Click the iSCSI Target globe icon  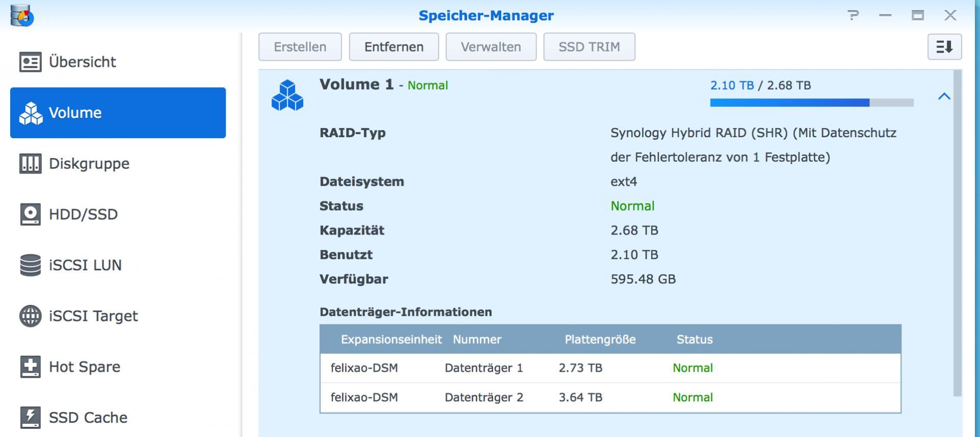(x=30, y=316)
